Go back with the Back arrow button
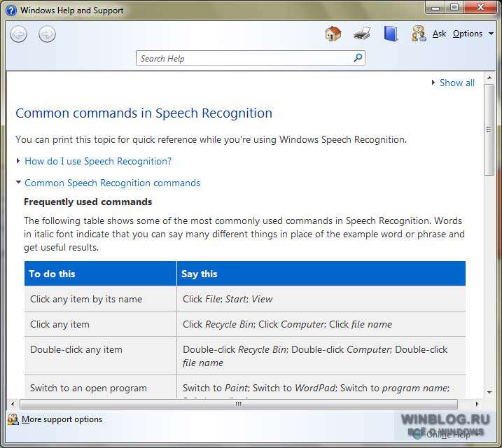The image size is (502, 448). [19, 34]
